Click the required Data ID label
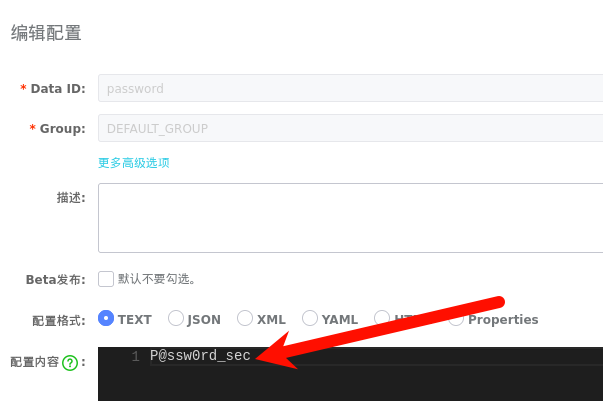The image size is (603, 401). point(57,88)
